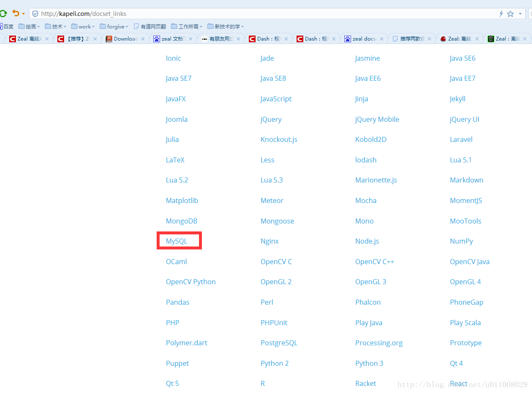Expand the 新技术的学 bookmarks folder
The image size is (532, 393).
[x=225, y=26]
